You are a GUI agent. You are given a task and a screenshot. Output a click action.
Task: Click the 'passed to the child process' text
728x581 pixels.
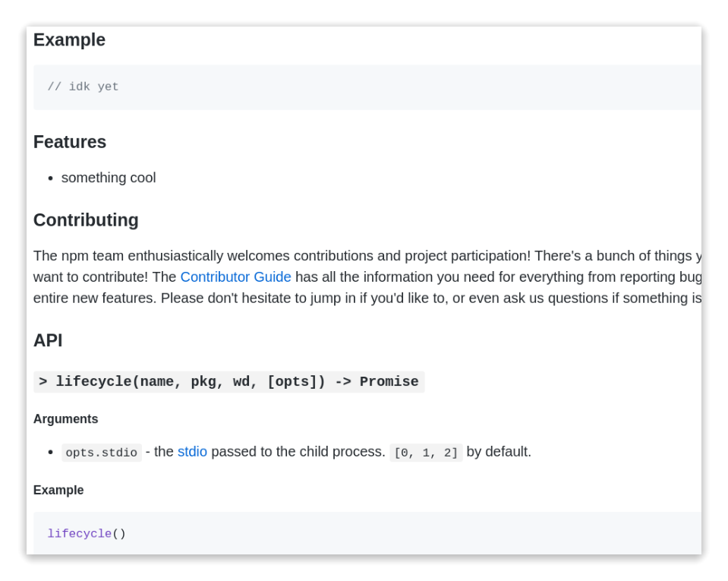coord(298,452)
